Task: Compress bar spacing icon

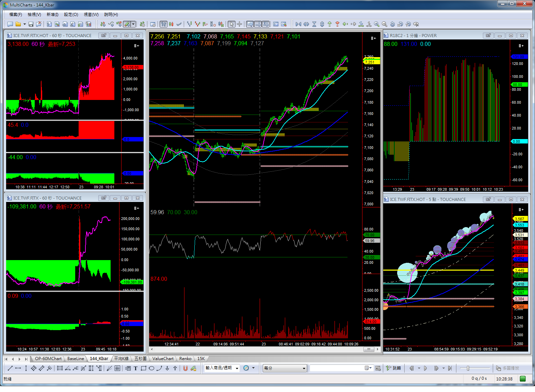Action: tap(298, 24)
